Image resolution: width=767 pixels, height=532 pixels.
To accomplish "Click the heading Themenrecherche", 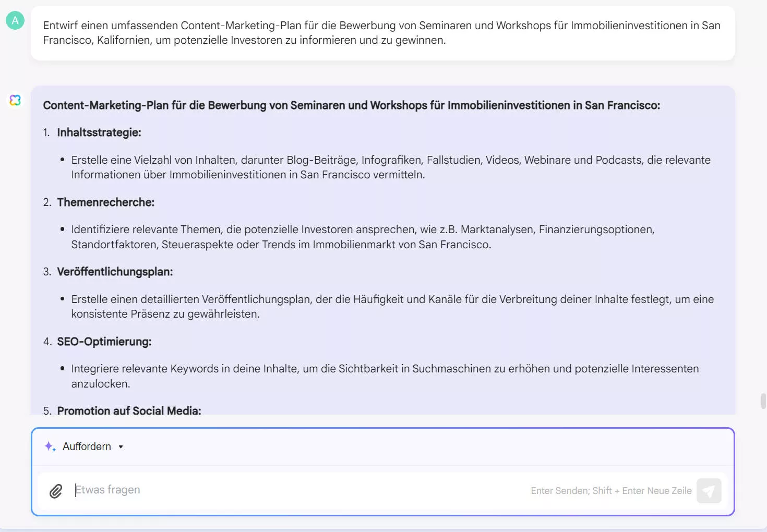I will (x=105, y=202).
